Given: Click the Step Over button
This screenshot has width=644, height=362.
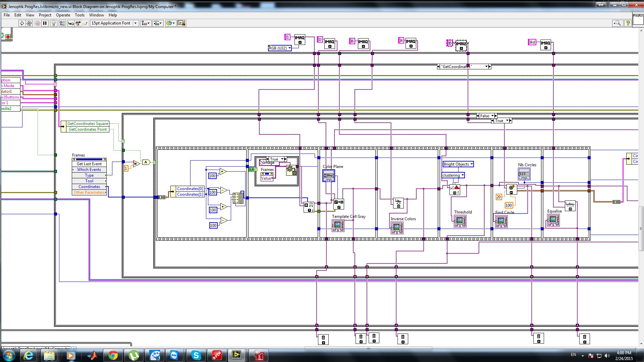Looking at the screenshot, I should pyautogui.click(x=78, y=23).
